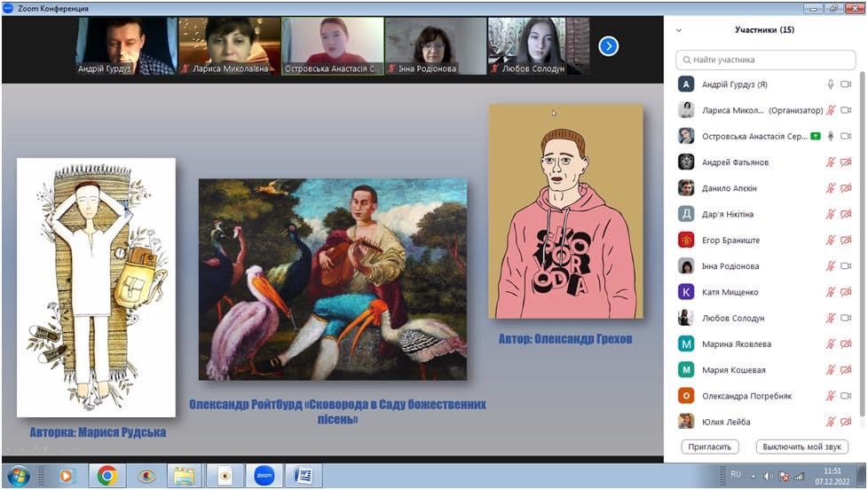Click the volume speaker tray icon
868x490 pixels.
coord(768,476)
